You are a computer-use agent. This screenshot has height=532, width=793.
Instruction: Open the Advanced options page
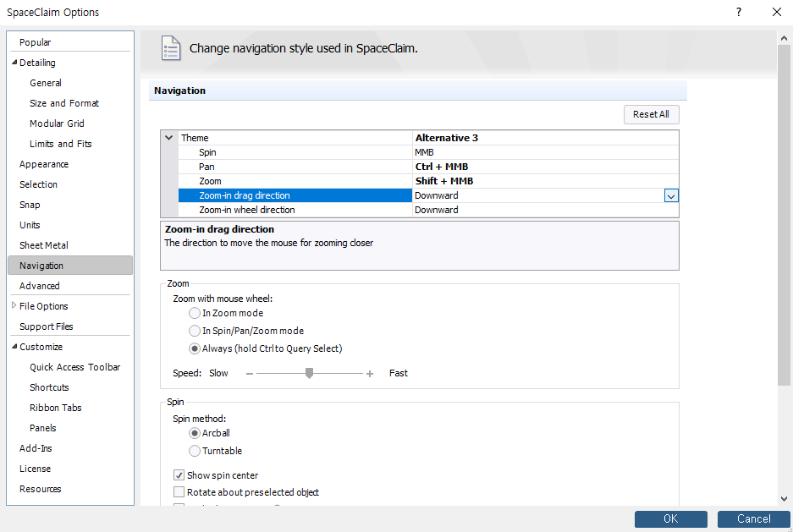point(40,286)
